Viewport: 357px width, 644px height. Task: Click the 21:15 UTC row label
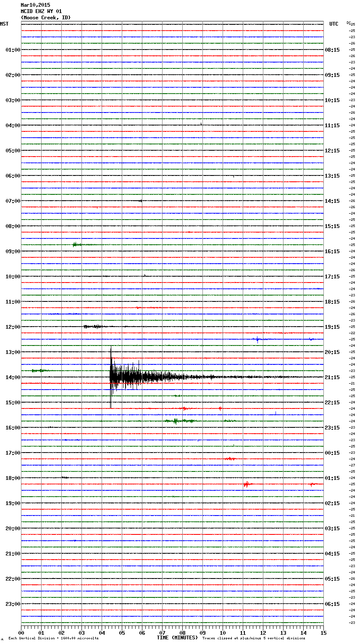coord(332,377)
